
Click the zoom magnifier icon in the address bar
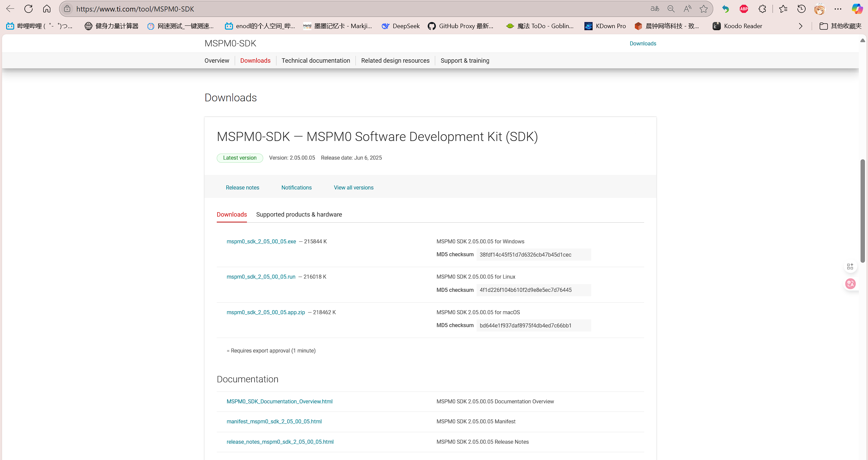click(671, 9)
